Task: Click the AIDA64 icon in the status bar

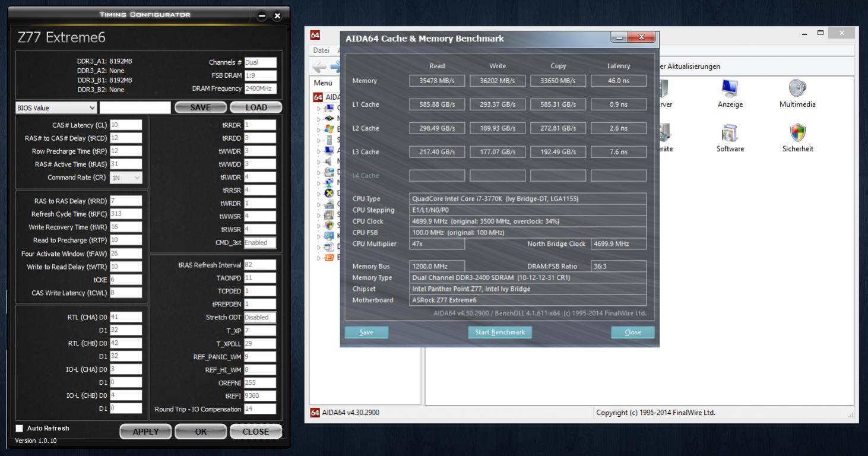Action: coord(316,412)
